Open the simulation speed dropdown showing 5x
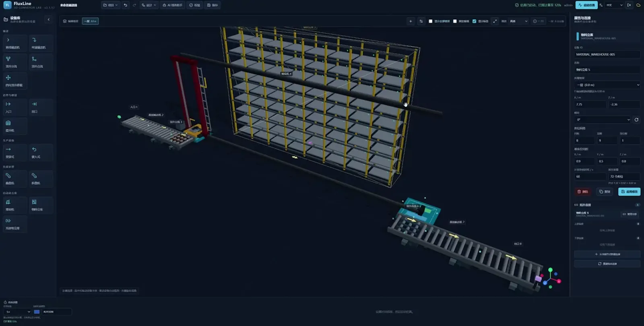This screenshot has height=326, width=644. pyautogui.click(x=17, y=312)
